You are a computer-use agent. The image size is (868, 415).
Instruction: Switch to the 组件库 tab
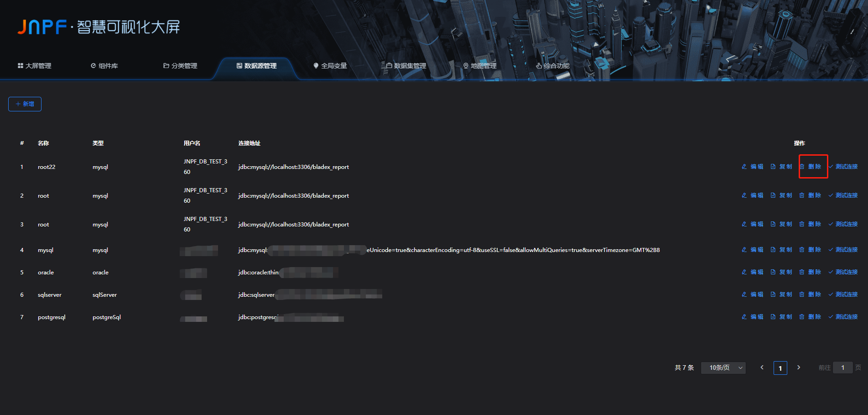point(104,66)
